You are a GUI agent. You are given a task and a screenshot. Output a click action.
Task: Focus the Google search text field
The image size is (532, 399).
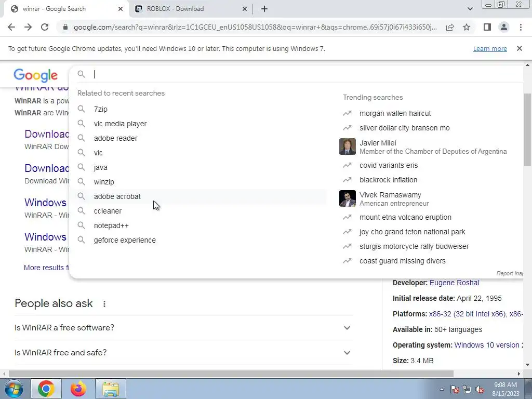(305, 74)
